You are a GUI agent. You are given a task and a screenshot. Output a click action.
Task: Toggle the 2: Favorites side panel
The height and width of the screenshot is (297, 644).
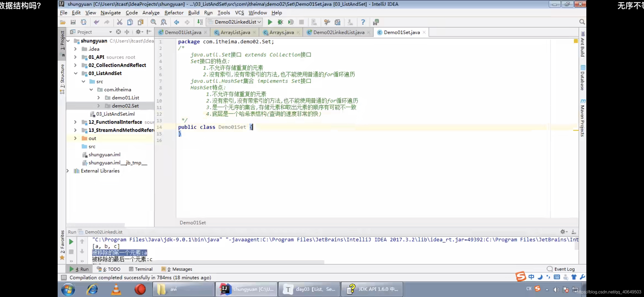point(62,245)
